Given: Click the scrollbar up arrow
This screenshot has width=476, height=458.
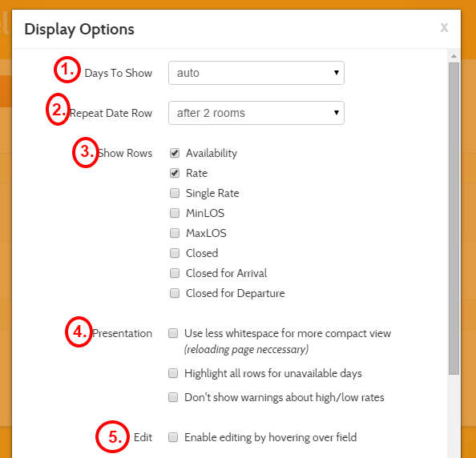Looking at the screenshot, I should (454, 56).
